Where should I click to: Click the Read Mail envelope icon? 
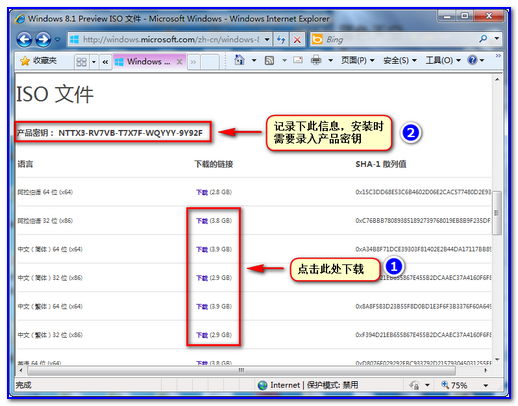[298, 60]
